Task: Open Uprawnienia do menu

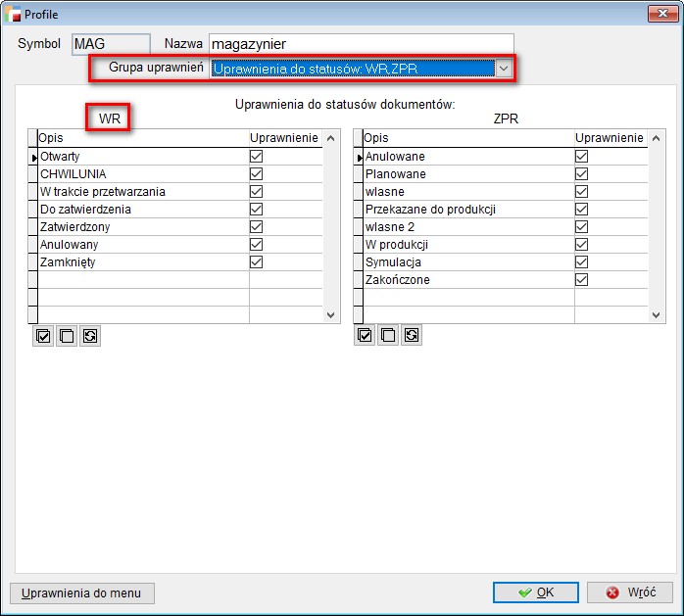Action: tap(82, 592)
